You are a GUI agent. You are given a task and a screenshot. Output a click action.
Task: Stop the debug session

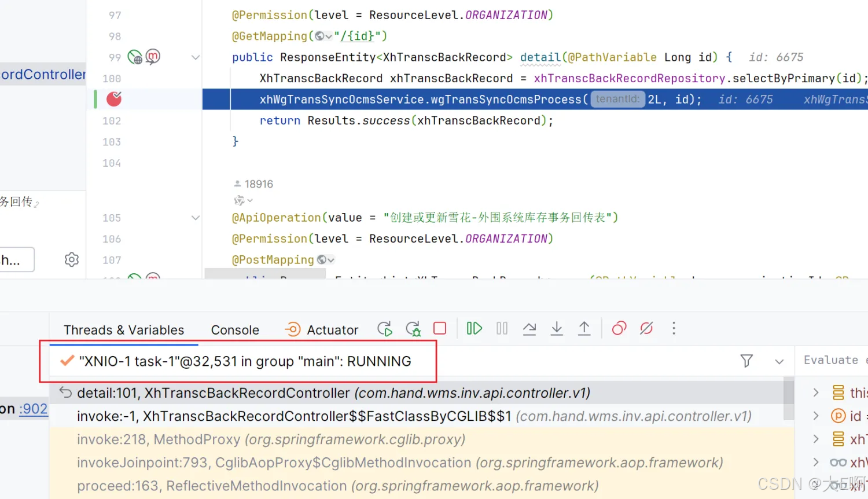click(x=440, y=328)
